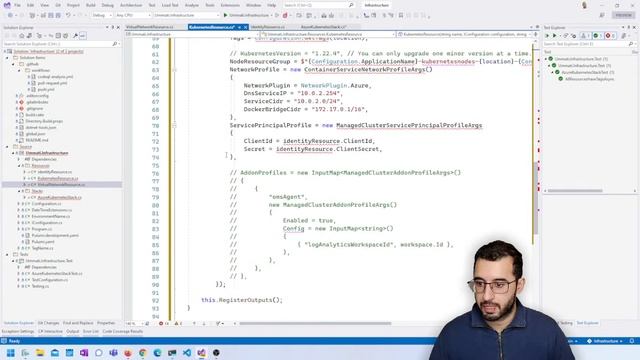Open the Analyze menu
640x360 pixels.
pyautogui.click(x=191, y=5)
